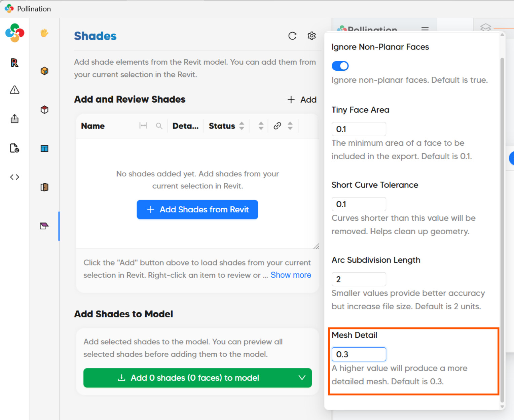Click the search icon in the Name column
The width and height of the screenshot is (514, 420).
tap(159, 126)
